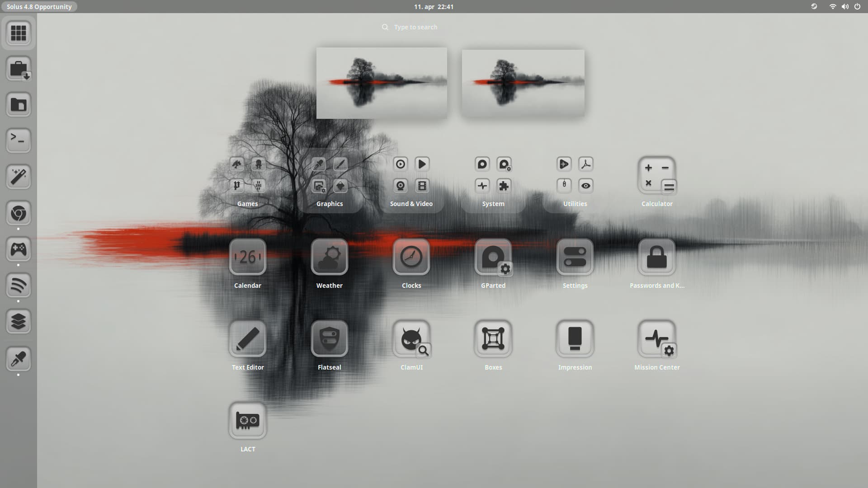The height and width of the screenshot is (488, 868).
Task: Launch Mission Center
Action: 656,339
